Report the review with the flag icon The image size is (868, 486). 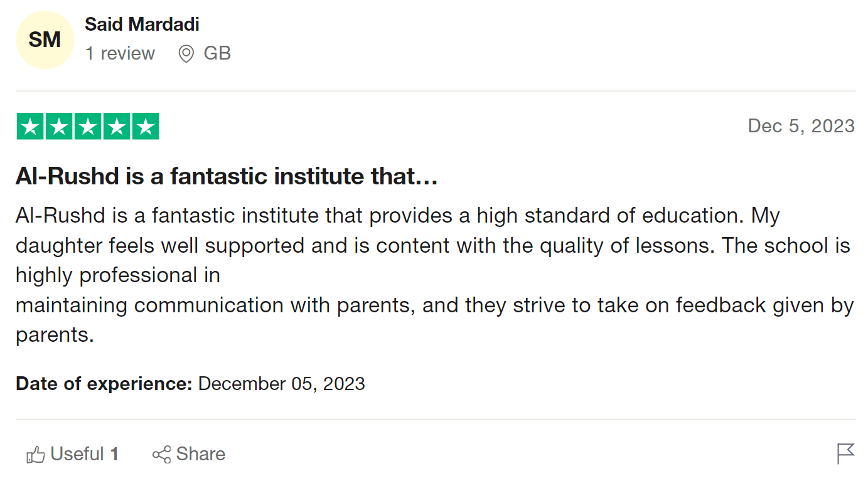tap(845, 453)
